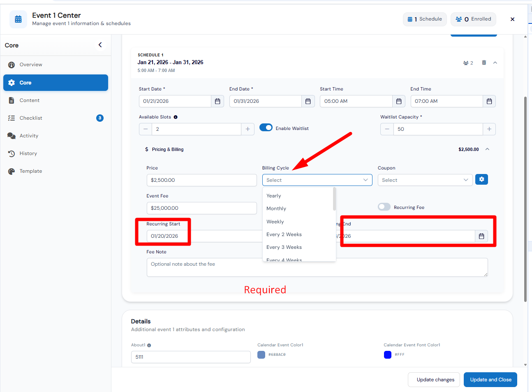Click the Start Date input field
The width and height of the screenshot is (532, 392).
(175, 101)
